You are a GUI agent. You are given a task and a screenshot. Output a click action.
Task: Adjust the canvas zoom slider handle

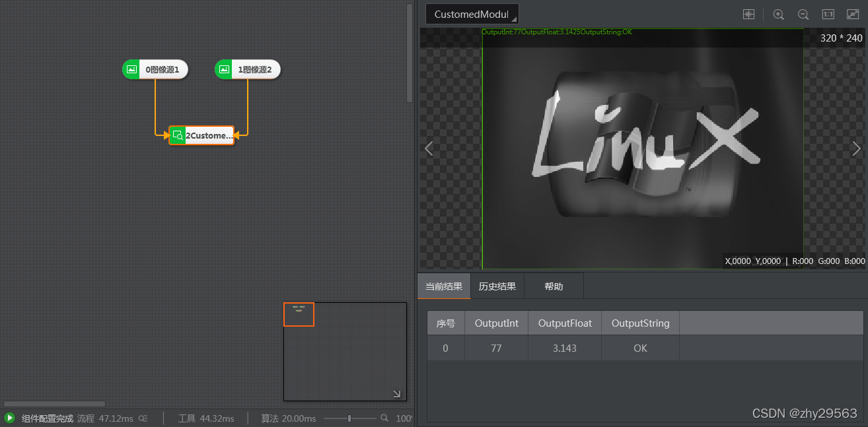[x=349, y=418]
